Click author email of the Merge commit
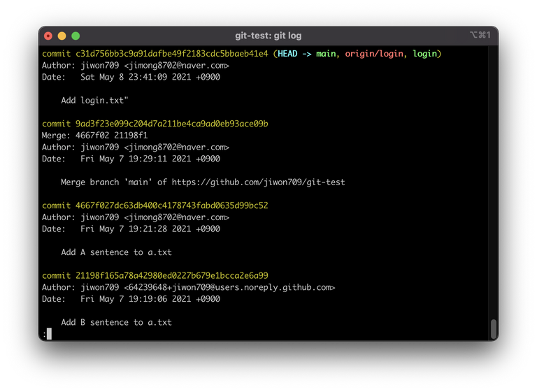537x392 pixels. [176, 147]
